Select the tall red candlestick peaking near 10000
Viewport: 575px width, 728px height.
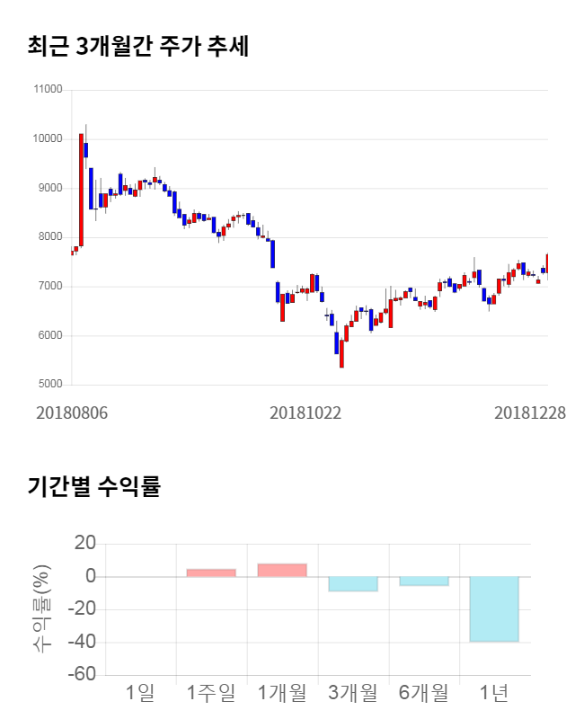point(81,189)
